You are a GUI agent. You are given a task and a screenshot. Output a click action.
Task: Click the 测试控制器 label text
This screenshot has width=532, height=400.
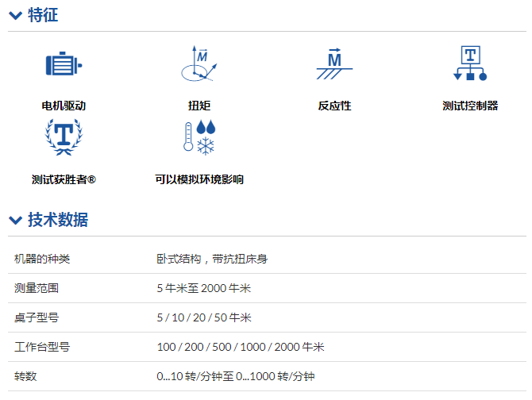tap(470, 106)
